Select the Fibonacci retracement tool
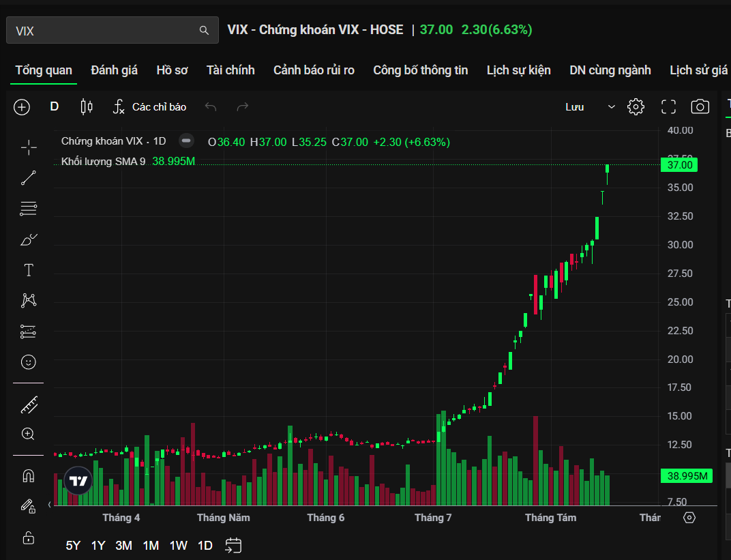This screenshot has width=731, height=560. pos(29,209)
